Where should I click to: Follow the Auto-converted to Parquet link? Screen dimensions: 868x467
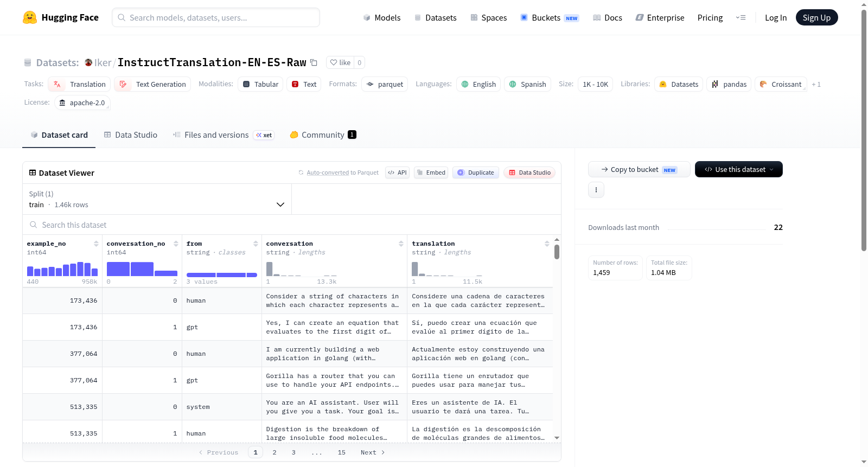pyautogui.click(x=342, y=172)
